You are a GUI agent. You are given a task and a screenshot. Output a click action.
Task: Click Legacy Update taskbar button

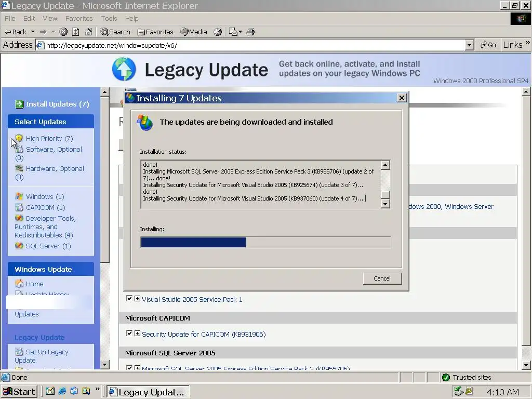click(x=148, y=392)
